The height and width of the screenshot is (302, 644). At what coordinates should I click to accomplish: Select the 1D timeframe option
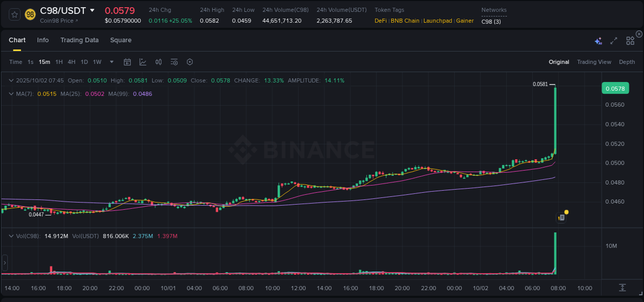(x=84, y=61)
